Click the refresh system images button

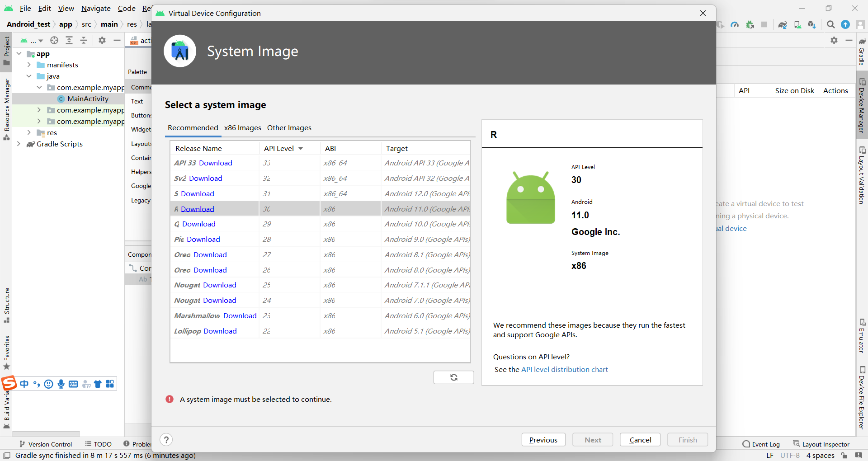click(x=453, y=377)
